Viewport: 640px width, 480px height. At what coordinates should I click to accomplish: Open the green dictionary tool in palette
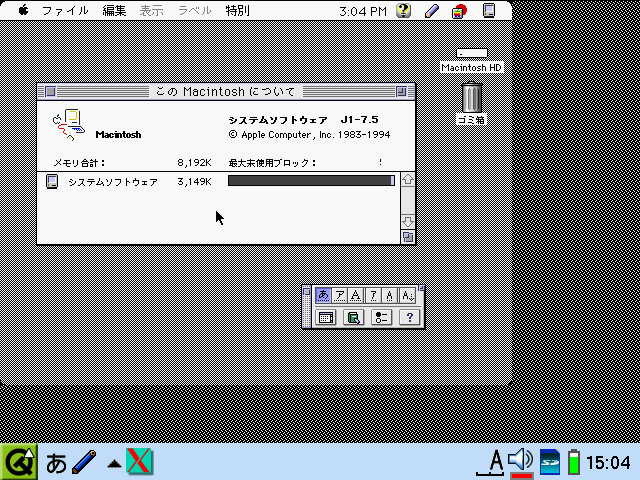pyautogui.click(x=353, y=317)
